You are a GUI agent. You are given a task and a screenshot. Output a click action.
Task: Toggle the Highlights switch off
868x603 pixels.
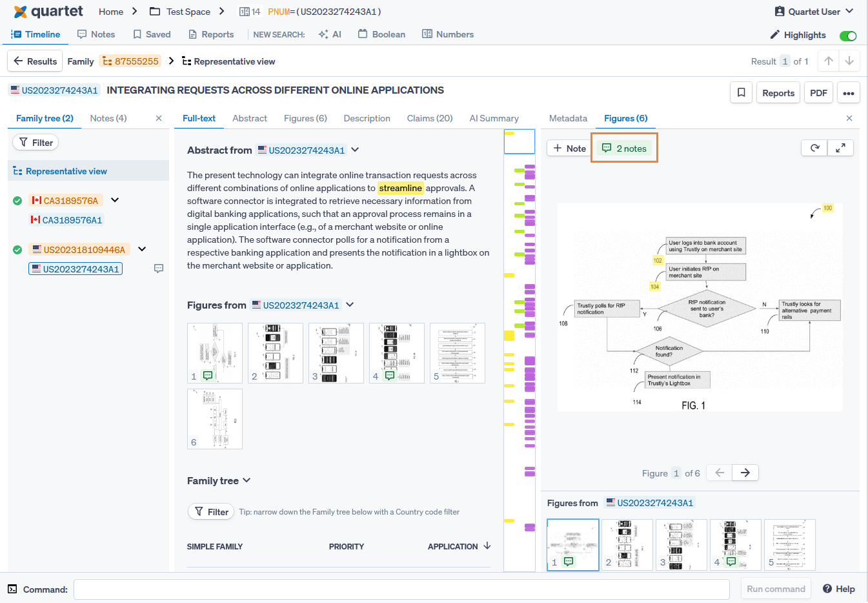(847, 36)
